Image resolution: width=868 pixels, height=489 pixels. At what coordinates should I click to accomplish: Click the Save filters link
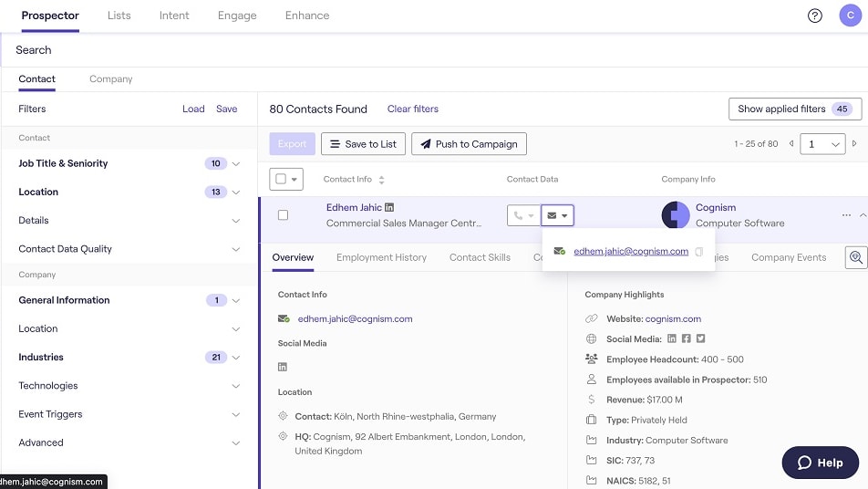tap(226, 109)
